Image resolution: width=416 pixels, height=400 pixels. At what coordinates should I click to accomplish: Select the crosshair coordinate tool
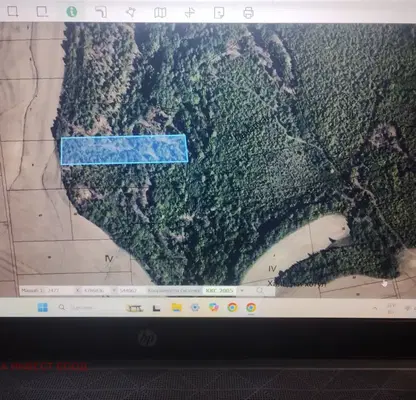tap(190, 13)
